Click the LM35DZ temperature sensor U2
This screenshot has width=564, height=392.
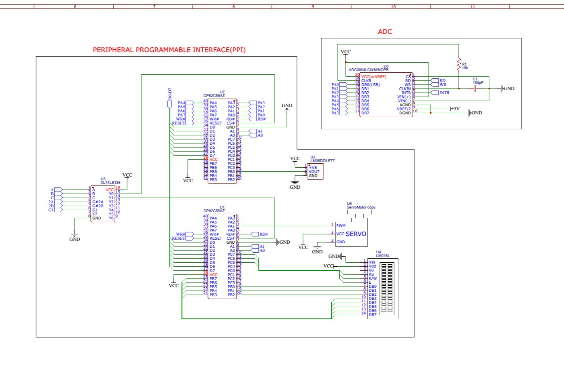point(315,172)
